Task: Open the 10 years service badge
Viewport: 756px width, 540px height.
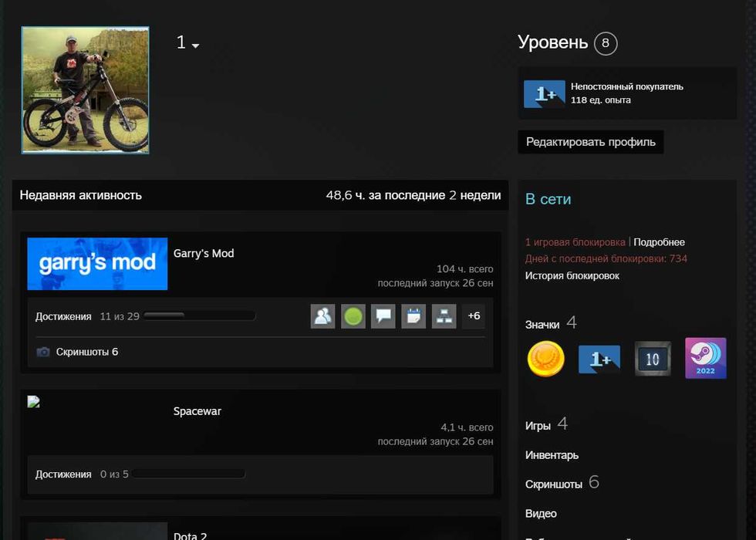Action: coord(653,359)
